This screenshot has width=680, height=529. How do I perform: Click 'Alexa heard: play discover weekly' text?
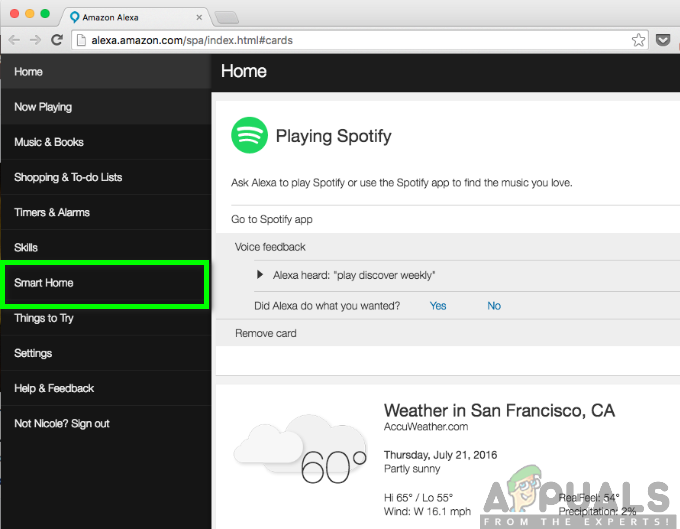point(354,275)
